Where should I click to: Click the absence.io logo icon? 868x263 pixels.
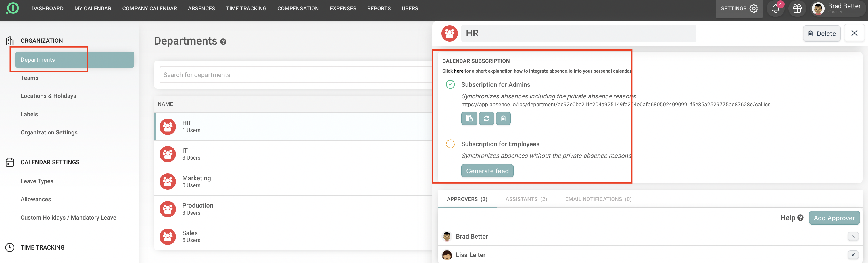click(12, 8)
